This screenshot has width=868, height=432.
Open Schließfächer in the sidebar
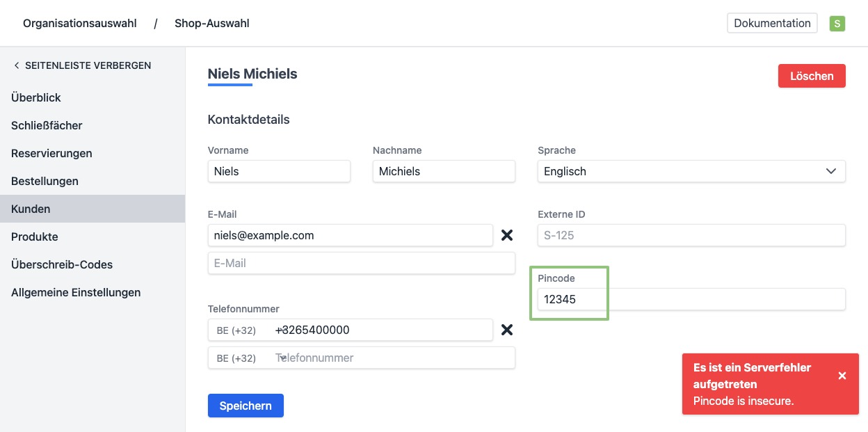(47, 125)
